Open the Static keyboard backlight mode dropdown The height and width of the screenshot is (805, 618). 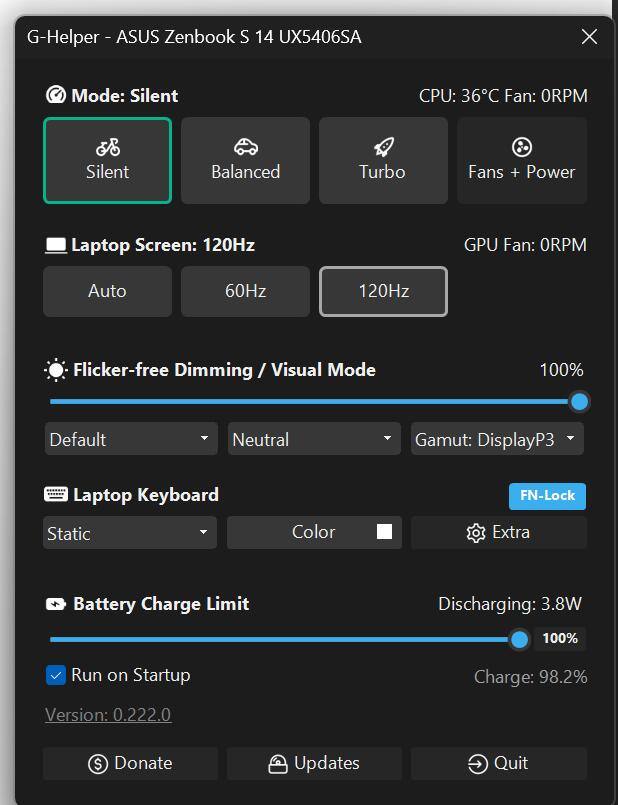pos(130,533)
